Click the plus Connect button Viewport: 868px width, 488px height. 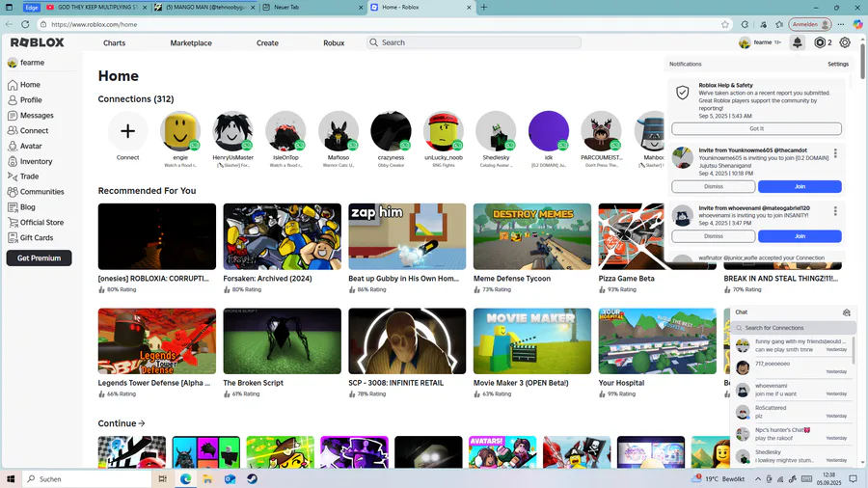click(x=127, y=131)
